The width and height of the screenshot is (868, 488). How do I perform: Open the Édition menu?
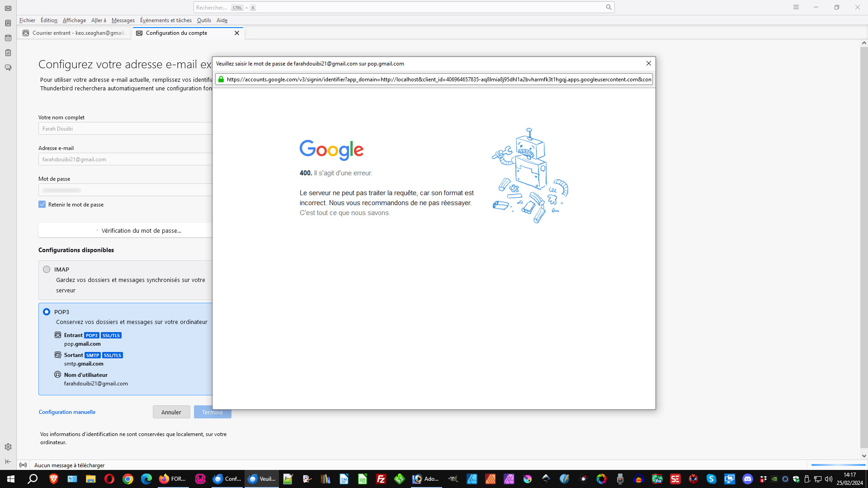point(49,20)
